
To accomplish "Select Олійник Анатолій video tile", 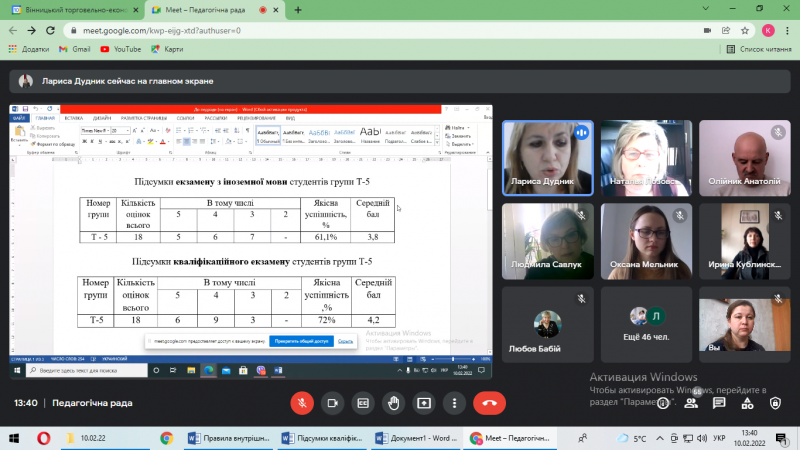I will [x=744, y=158].
